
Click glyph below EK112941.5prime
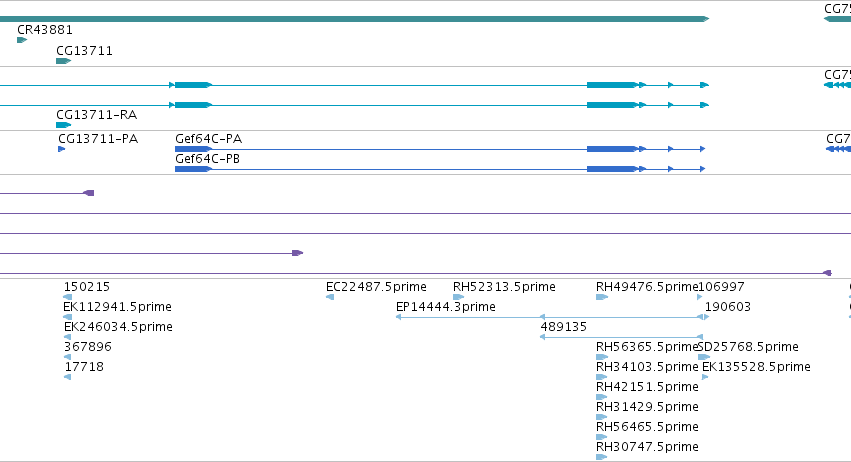(67, 317)
